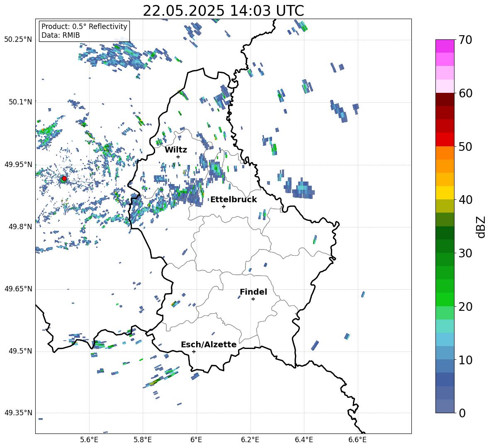This screenshot has height=448, width=491.
Task: Click the colorbar tick label 70
Action: [x=465, y=40]
